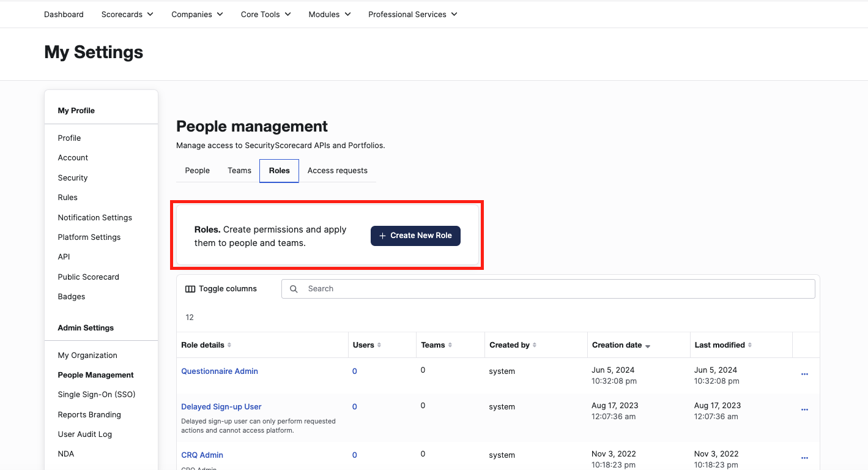This screenshot has height=470, width=868.
Task: Open the Access requests tab
Action: (x=338, y=171)
